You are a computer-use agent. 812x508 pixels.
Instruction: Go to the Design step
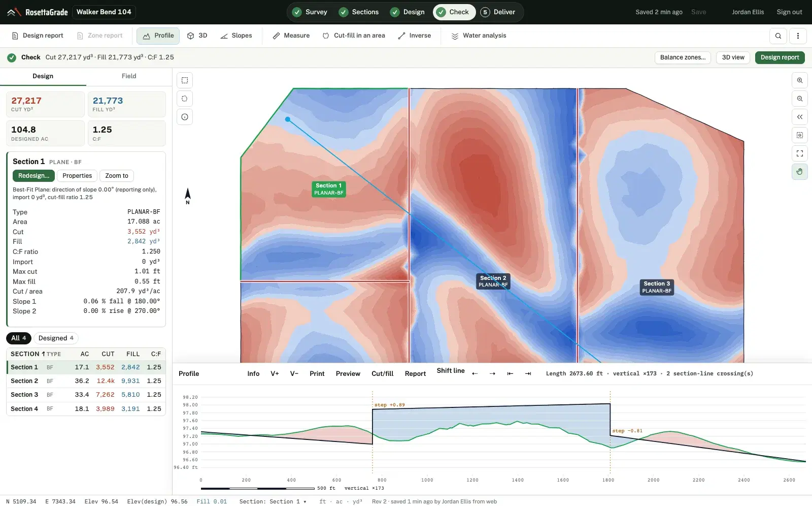pyautogui.click(x=408, y=12)
